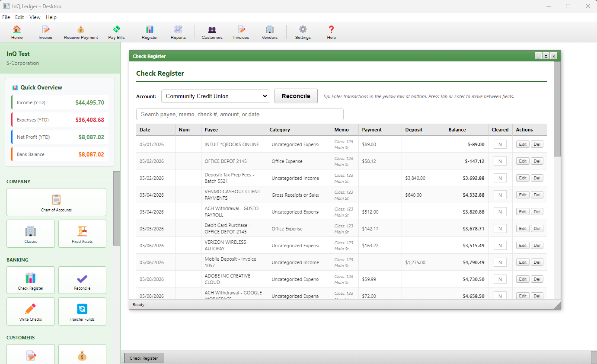Open Reports from the toolbar

pos(178,32)
